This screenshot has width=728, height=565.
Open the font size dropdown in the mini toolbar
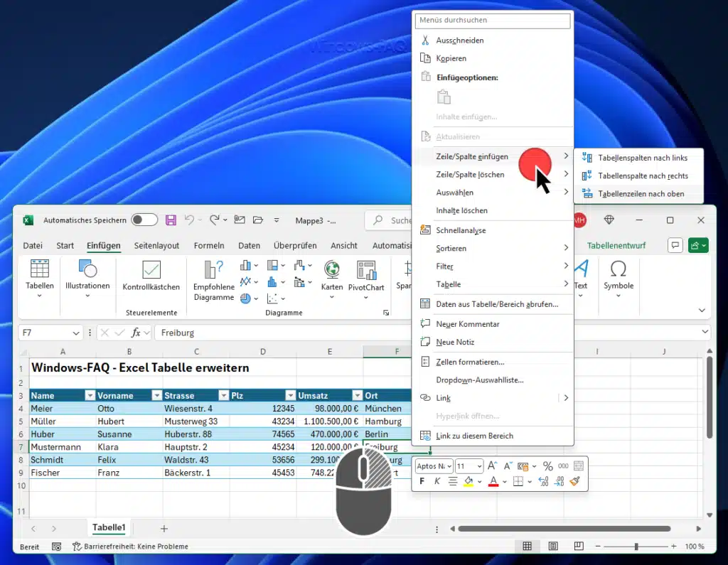click(480, 466)
